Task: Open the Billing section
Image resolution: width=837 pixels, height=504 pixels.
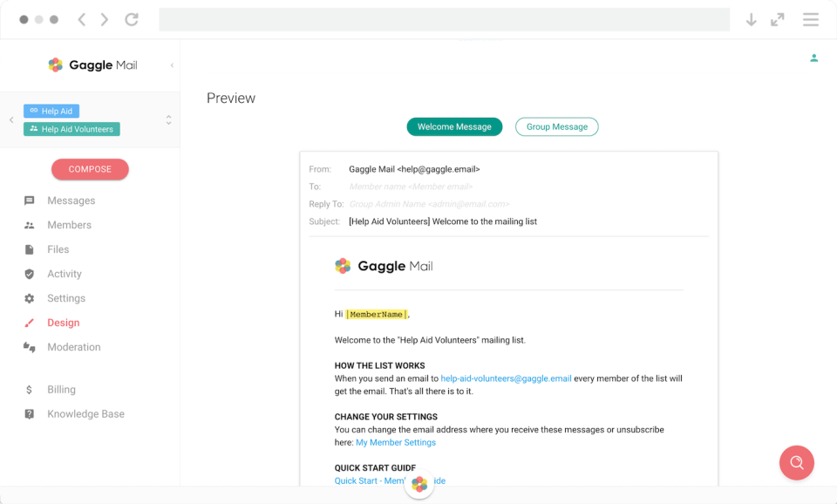Action: coord(61,390)
